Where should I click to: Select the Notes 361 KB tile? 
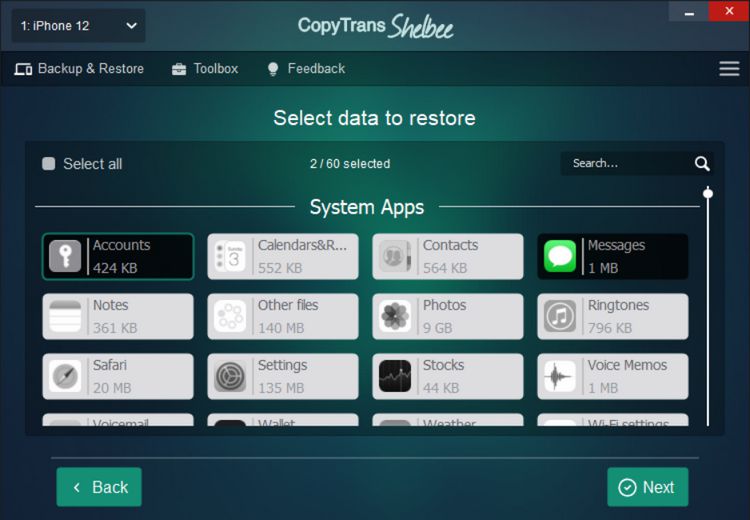[118, 316]
